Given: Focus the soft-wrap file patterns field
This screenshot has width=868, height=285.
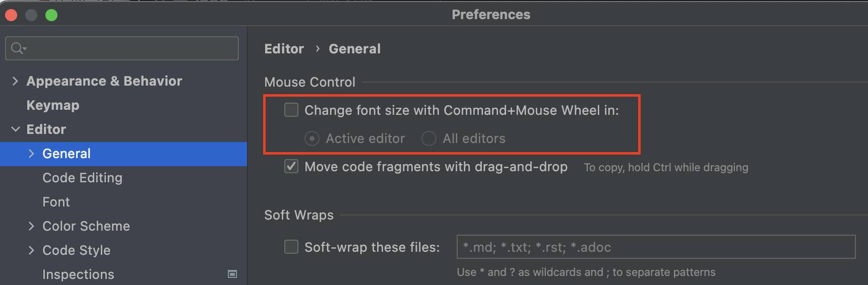Looking at the screenshot, I should pos(656,247).
